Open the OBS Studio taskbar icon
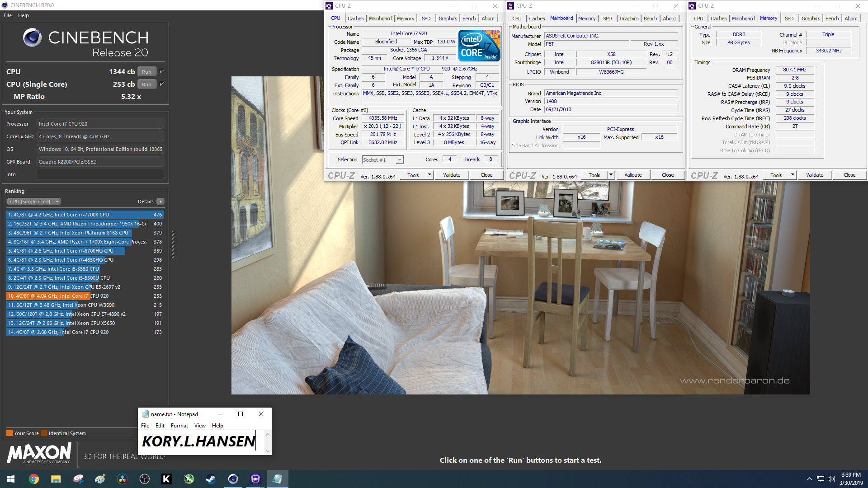868x488 pixels. (x=145, y=479)
